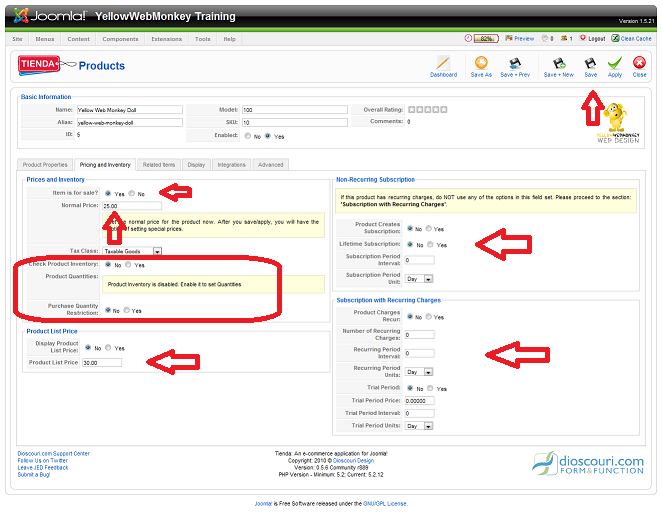Click the Save disk icon
This screenshot has width=662, height=512.
pos(590,63)
